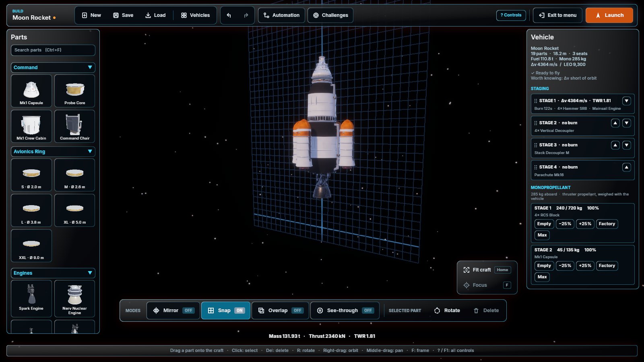Empty Stage 2 Mk1 Capsule monopropellant
Viewport: 644px width, 362px height.
coord(544,266)
